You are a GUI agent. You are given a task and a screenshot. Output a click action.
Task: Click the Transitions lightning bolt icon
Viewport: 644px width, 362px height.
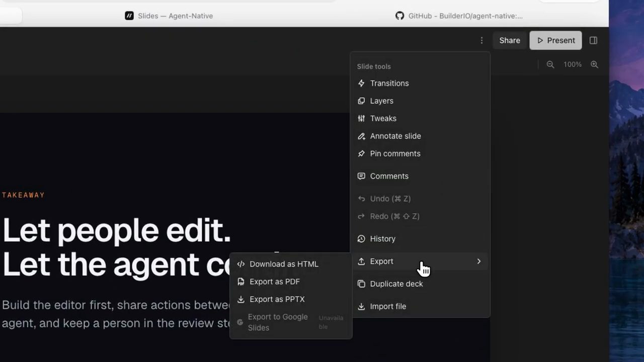tap(361, 83)
